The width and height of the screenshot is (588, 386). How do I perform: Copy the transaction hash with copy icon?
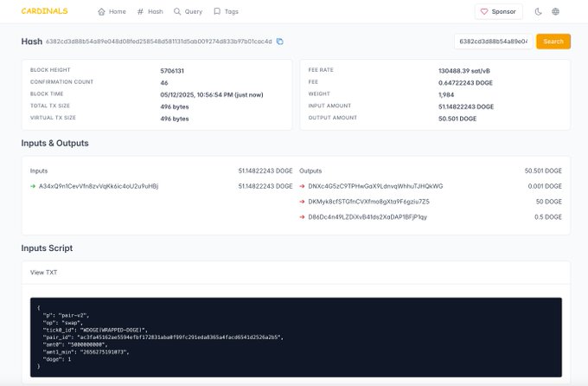(x=279, y=42)
